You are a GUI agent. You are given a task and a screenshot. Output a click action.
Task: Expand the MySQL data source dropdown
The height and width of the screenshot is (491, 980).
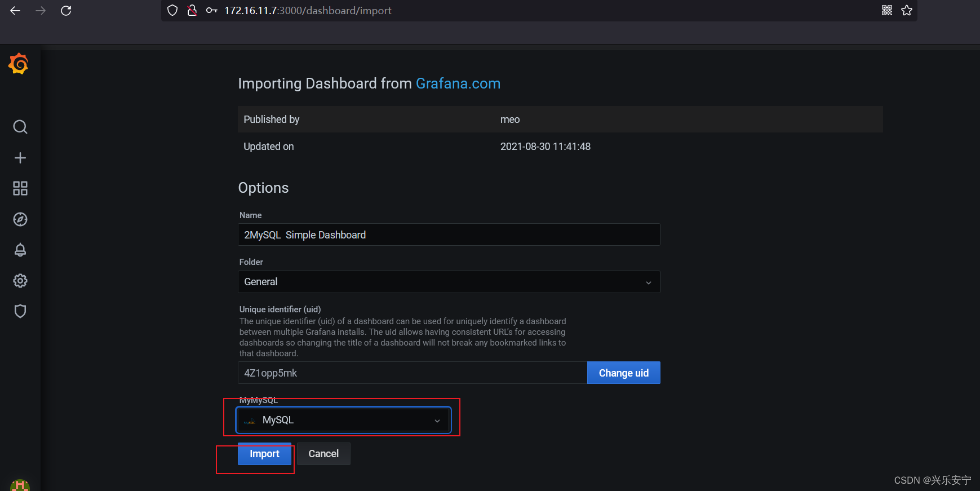tap(344, 420)
